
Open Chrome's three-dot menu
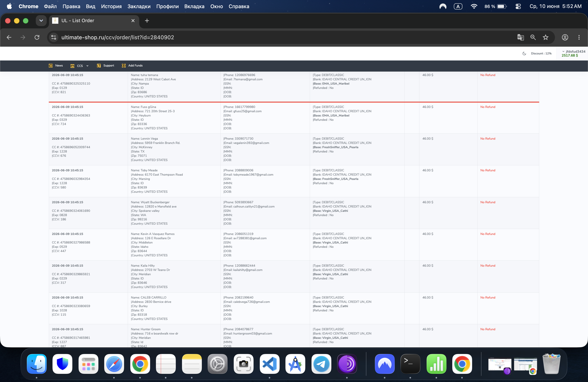pyautogui.click(x=579, y=37)
